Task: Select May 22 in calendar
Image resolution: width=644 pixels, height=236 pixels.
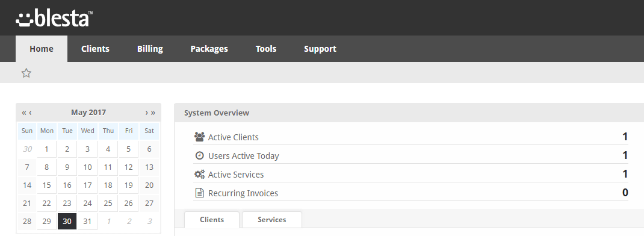Action: [x=47, y=203]
